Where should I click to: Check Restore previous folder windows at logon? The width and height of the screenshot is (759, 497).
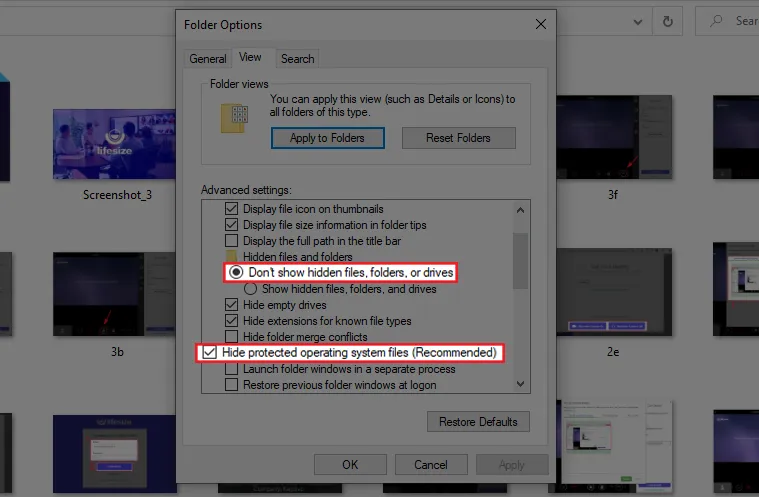pyautogui.click(x=231, y=385)
